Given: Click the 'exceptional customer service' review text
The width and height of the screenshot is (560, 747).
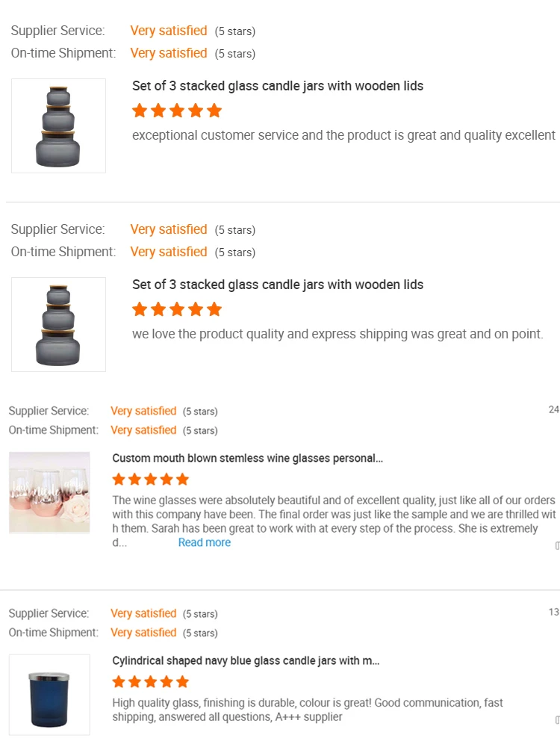Looking at the screenshot, I should (343, 135).
